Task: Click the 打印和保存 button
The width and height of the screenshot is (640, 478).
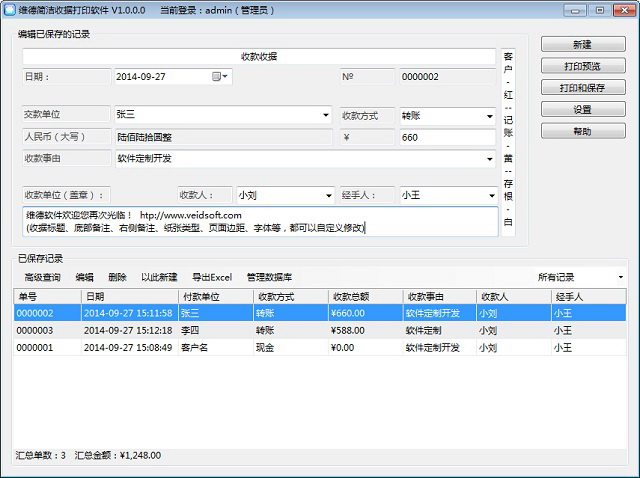Action: point(582,88)
